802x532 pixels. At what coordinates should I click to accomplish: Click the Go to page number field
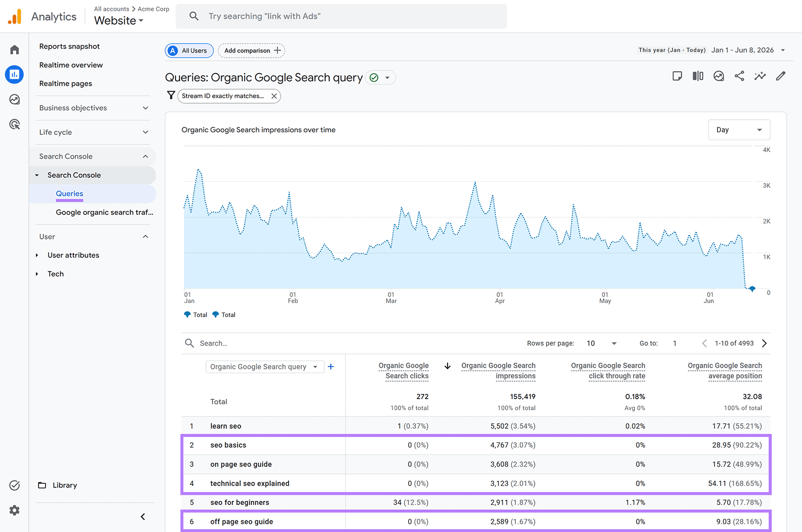[x=675, y=343]
